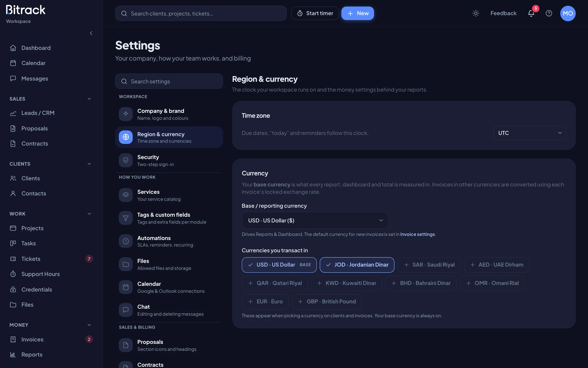This screenshot has height=368, width=588.
Task: Collapse the CLIENTS sidebar section
Action: [89, 164]
